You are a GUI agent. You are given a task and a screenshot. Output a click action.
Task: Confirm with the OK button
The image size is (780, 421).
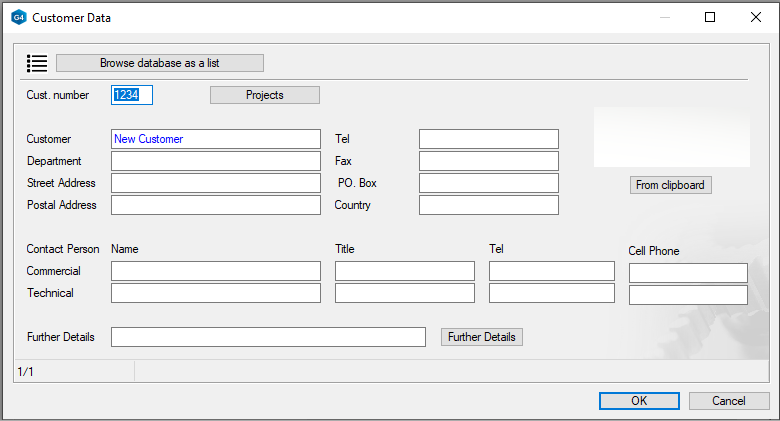point(639,401)
